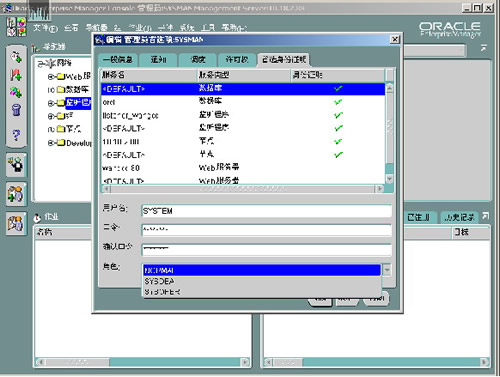Click the 口令 password field
This screenshot has width=500, height=377.
[266, 230]
